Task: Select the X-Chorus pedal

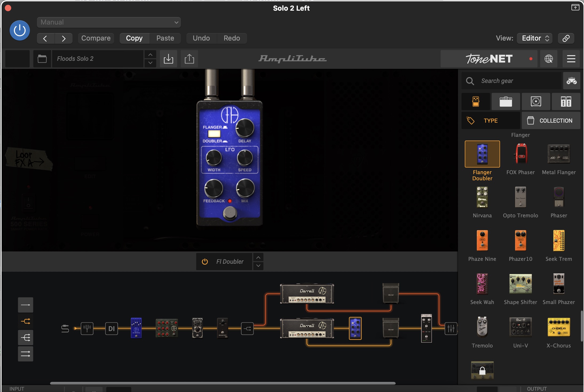Action: 559,327
